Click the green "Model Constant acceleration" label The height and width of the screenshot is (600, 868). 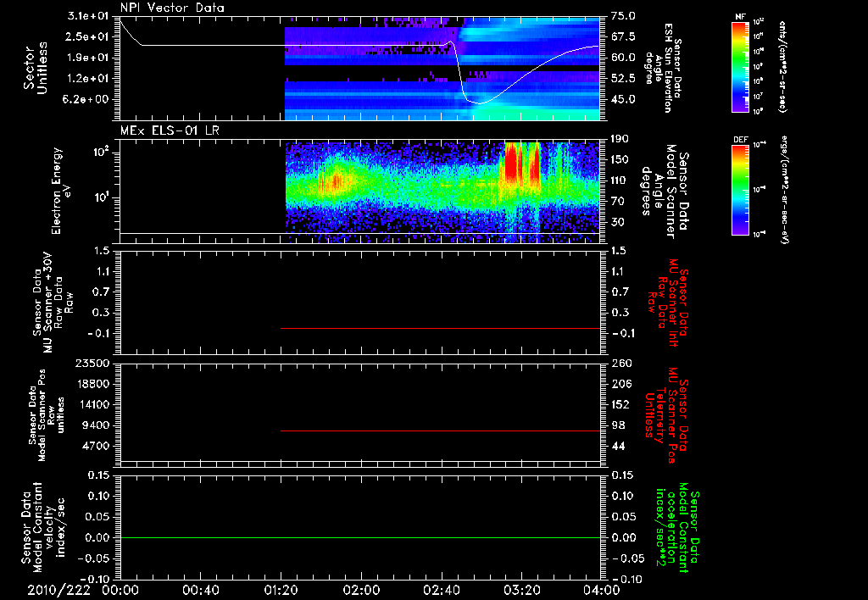[677, 527]
